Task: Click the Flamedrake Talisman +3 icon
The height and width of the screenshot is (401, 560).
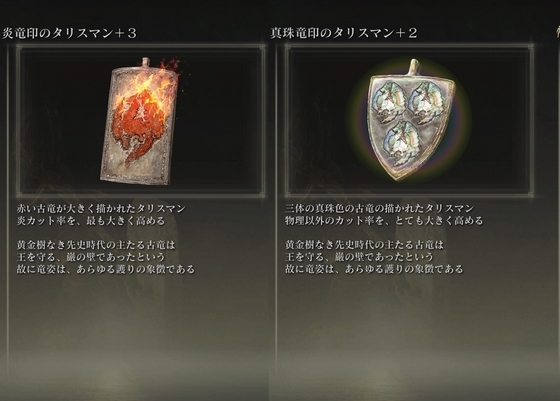Action: pos(140,121)
